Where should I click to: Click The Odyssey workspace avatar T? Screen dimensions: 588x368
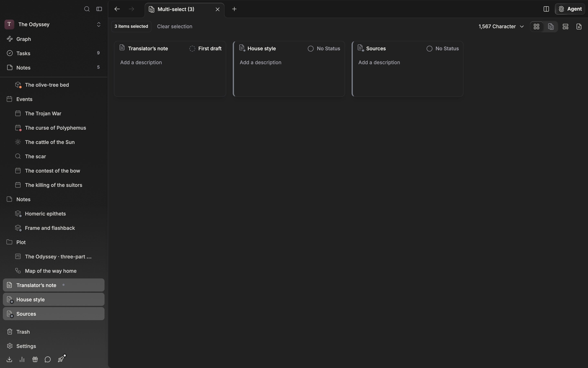click(x=9, y=24)
